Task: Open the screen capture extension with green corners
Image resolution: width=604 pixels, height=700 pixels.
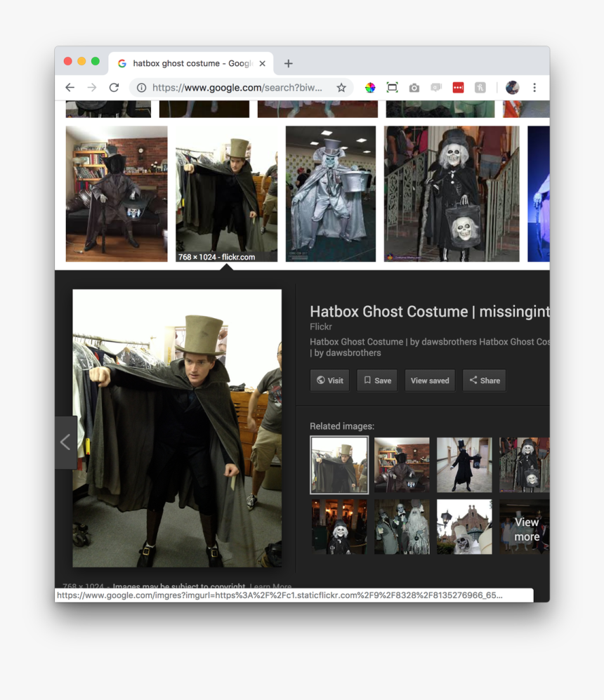Action: click(392, 88)
